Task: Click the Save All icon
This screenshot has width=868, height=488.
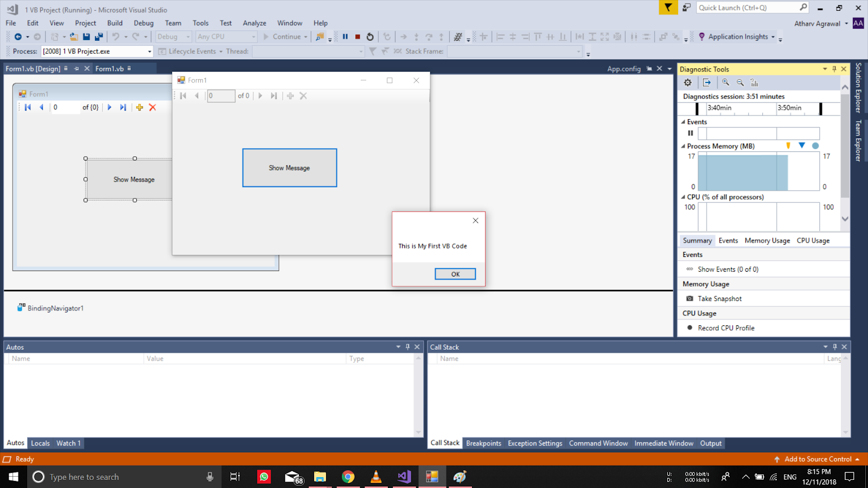Action: (x=99, y=37)
